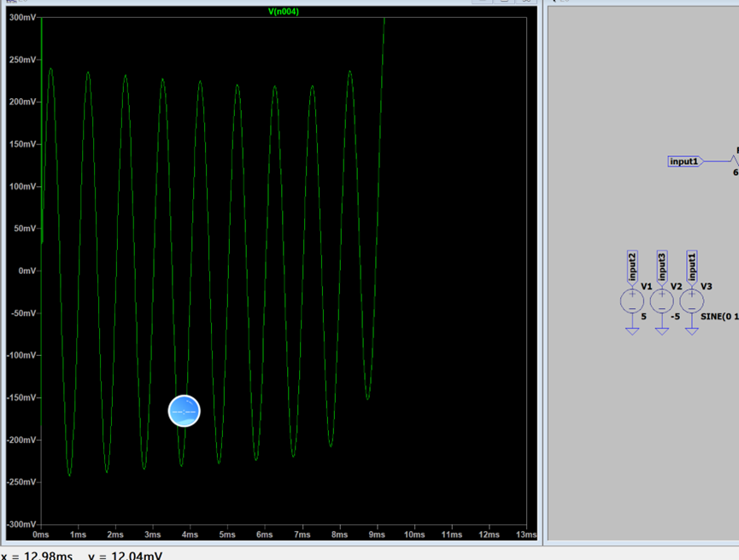
Task: Click the ground symbol under V1
Action: 632,331
